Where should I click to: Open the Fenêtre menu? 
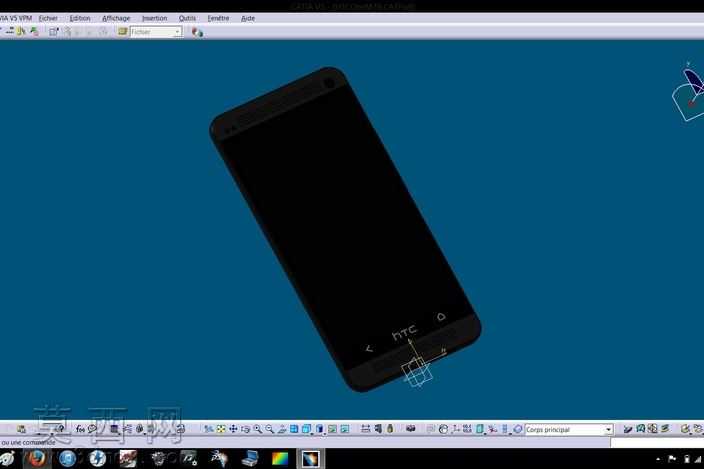218,18
